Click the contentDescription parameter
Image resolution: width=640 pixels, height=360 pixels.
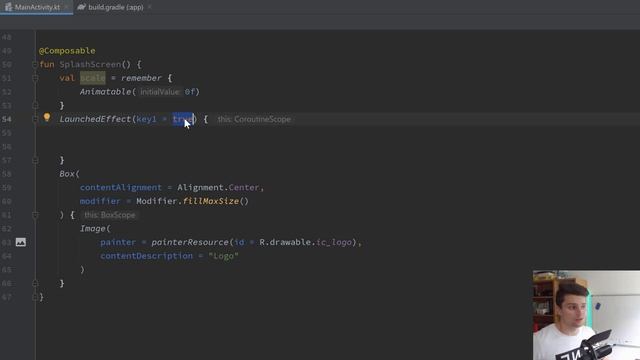(147, 256)
